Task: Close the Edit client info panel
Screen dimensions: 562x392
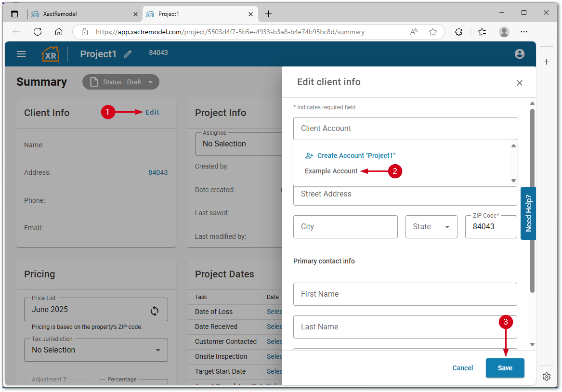Action: (x=519, y=83)
